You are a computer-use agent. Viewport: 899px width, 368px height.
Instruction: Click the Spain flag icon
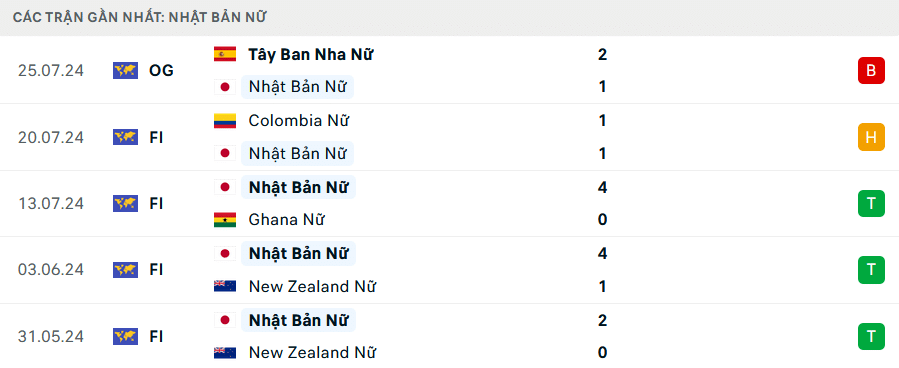coord(225,54)
